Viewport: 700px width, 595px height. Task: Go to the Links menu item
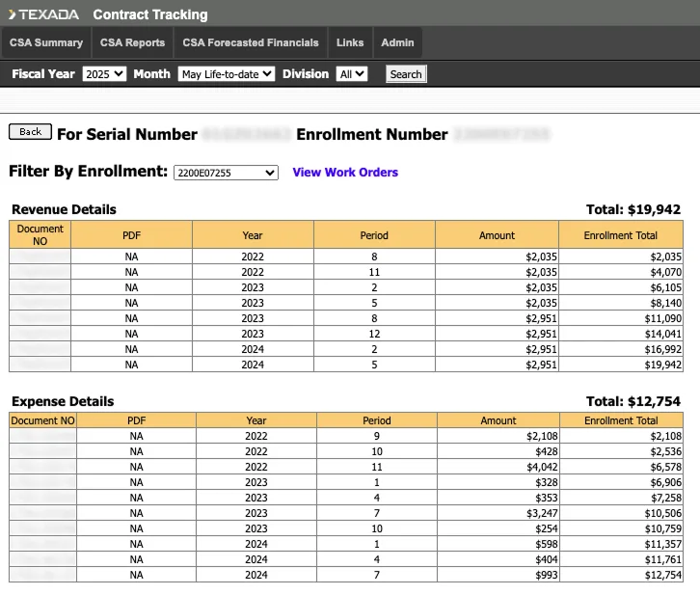click(x=350, y=42)
